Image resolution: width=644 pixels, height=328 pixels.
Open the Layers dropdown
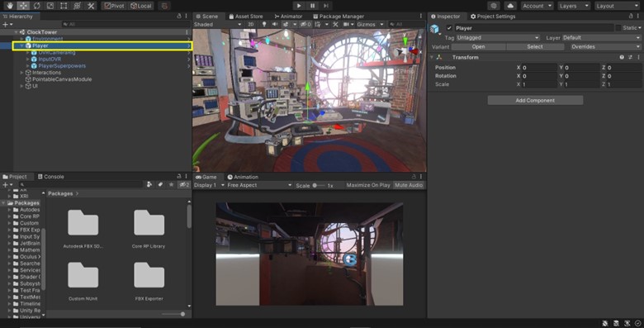click(x=574, y=6)
